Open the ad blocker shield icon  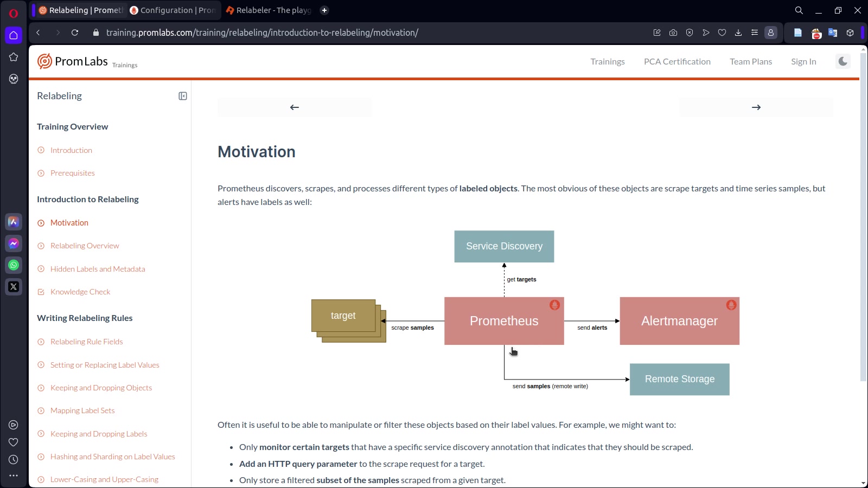pos(690,33)
